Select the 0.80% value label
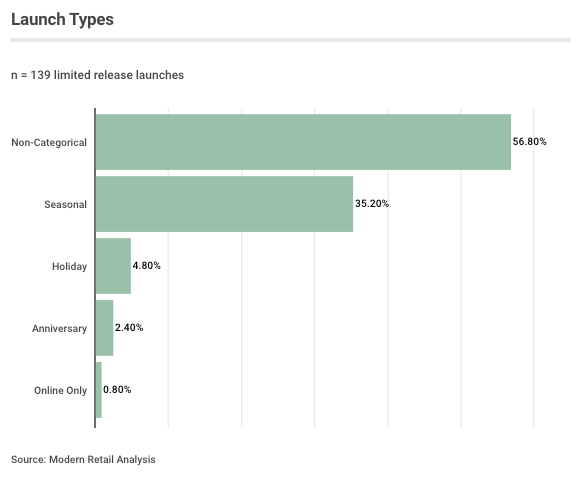The image size is (586, 495). coord(117,390)
